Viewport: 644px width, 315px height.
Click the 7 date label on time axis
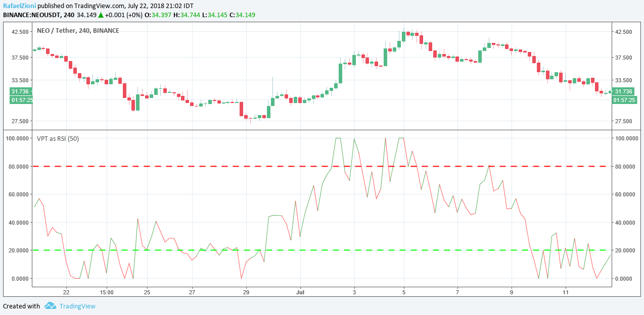coord(457,292)
